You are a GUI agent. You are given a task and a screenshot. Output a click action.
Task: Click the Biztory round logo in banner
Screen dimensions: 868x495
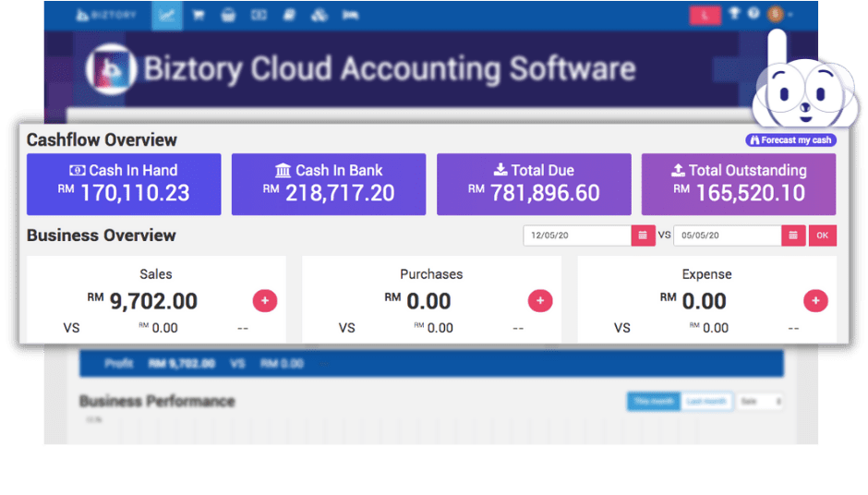click(x=111, y=69)
